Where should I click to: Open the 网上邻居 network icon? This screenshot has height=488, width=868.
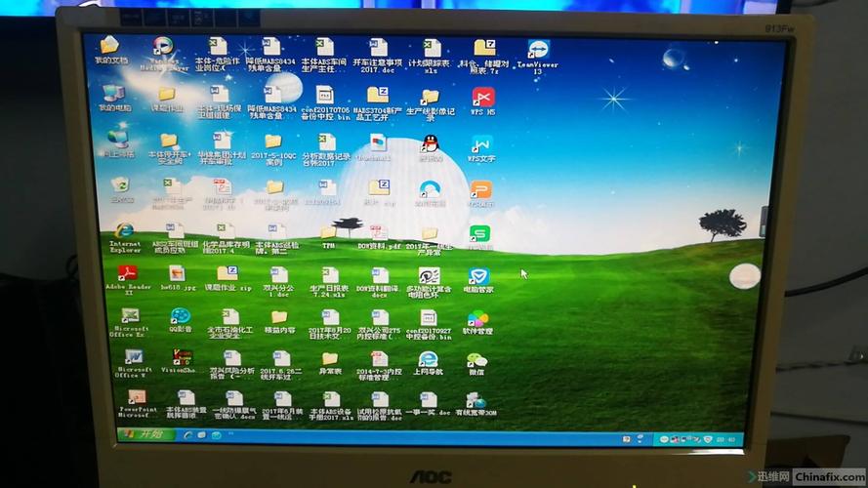click(117, 139)
